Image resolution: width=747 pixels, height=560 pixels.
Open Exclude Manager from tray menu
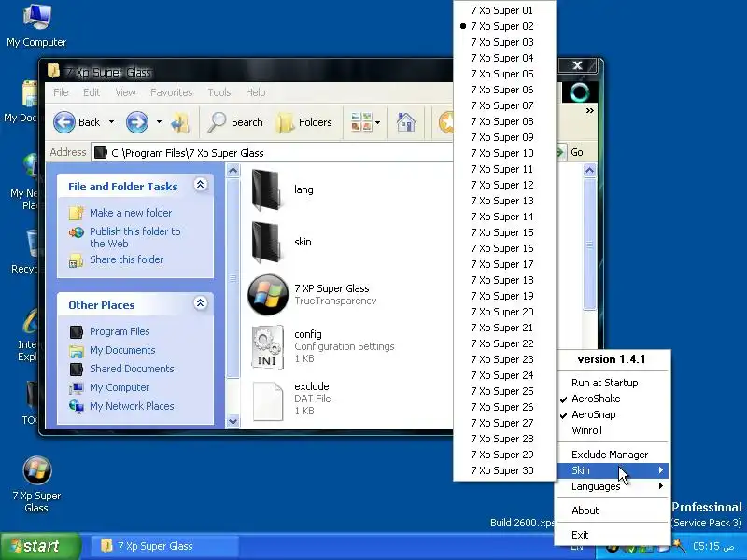[613, 455]
